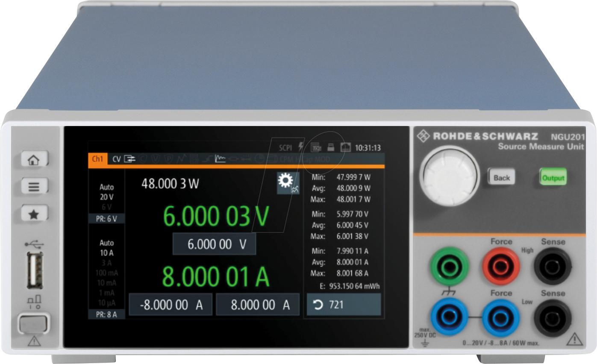597x364 pixels.
Task: Tap the graph icon in channel bar
Action: tap(220, 159)
